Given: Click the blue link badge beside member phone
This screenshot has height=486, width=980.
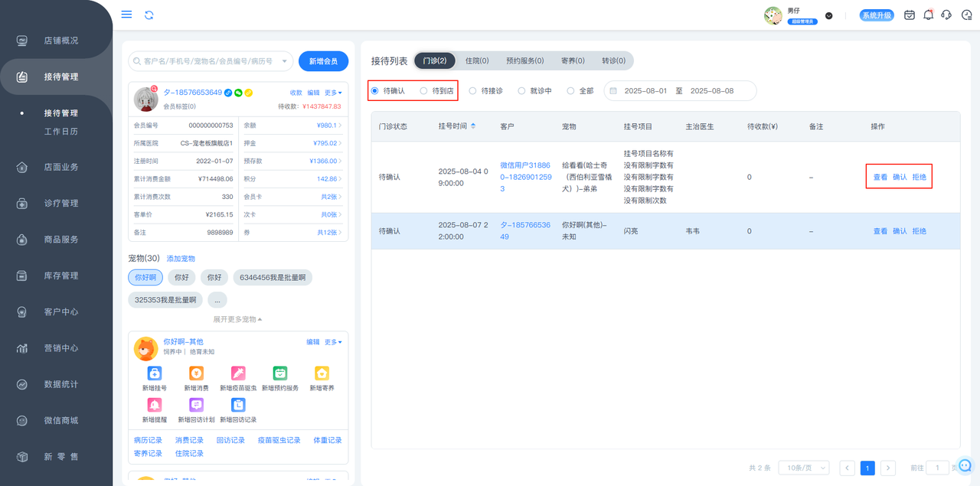Looking at the screenshot, I should tap(228, 93).
